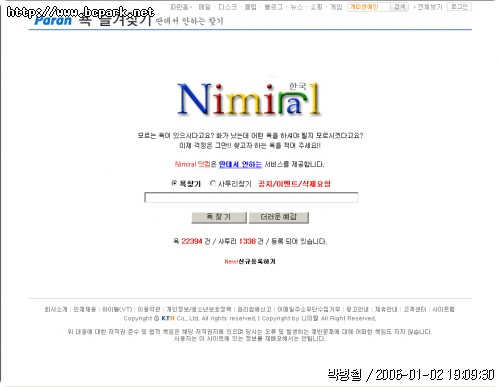
Task: Open 파란홈 in top navigation
Action: pyautogui.click(x=179, y=7)
